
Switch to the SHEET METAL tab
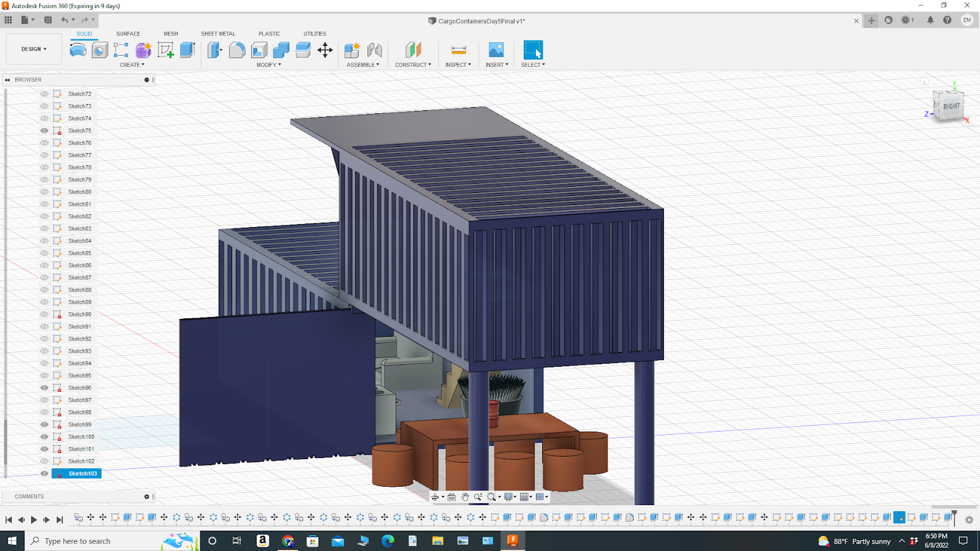pos(218,34)
